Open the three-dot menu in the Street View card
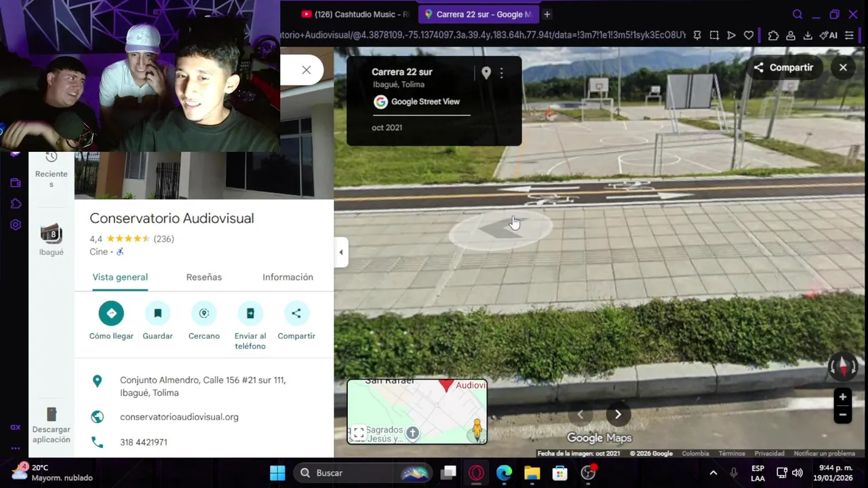Screen dimensions: 868x488 502,73
